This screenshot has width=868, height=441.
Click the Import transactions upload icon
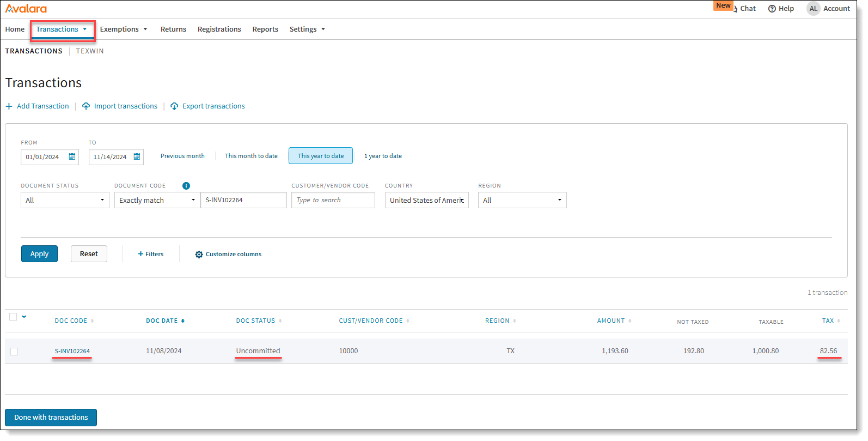pos(86,106)
